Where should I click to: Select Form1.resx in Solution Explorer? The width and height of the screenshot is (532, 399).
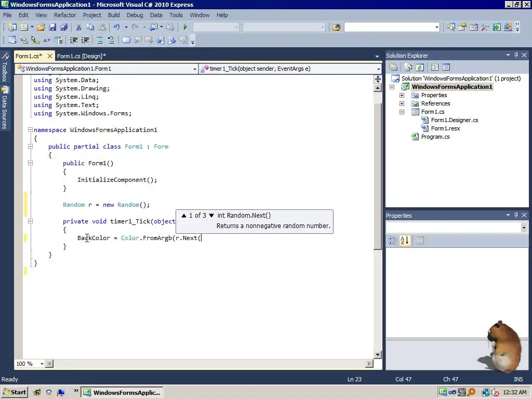(x=445, y=129)
